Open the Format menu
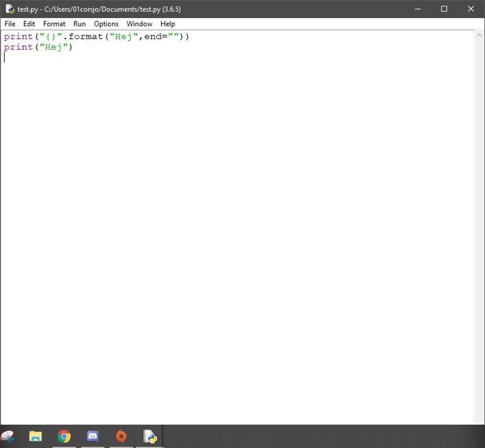The image size is (485, 448). click(54, 24)
